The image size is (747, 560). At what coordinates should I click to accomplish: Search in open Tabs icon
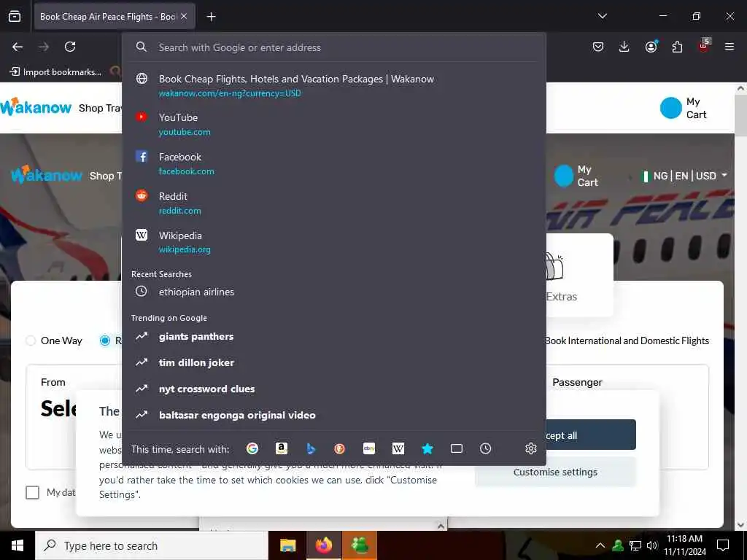[457, 448]
